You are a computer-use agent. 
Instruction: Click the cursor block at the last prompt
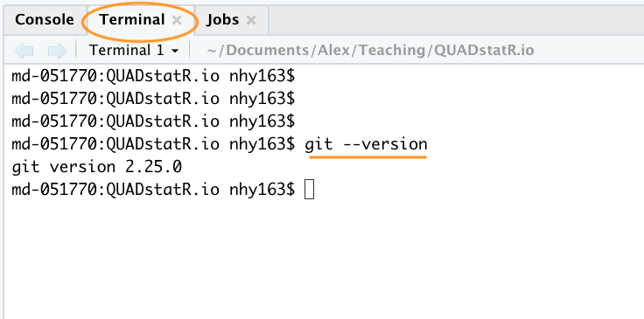[309, 190]
